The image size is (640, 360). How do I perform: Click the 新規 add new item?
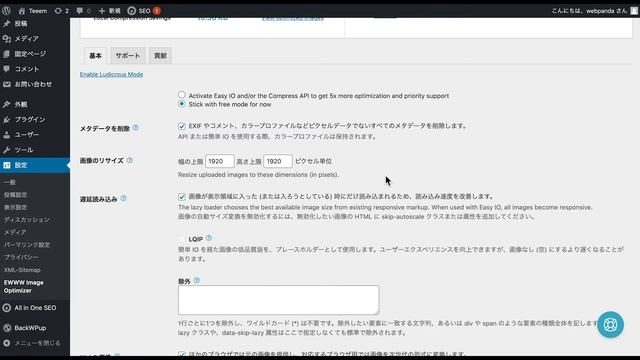click(109, 11)
